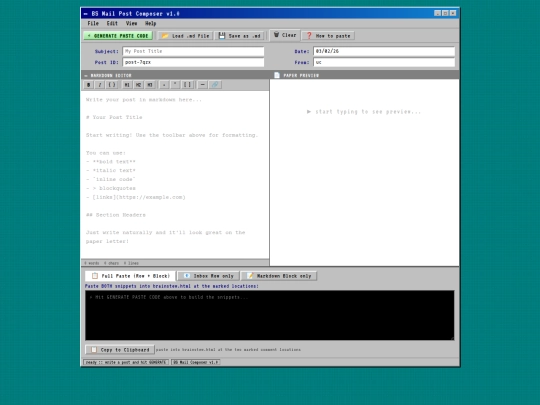Click inside the markdown editor text area
The height and width of the screenshot is (405, 540).
pos(175,175)
